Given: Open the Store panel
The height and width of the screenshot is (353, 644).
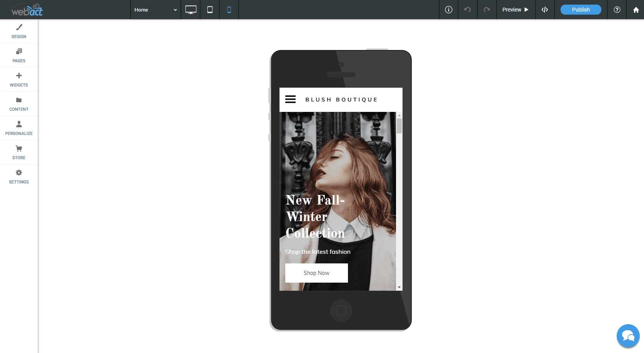Looking at the screenshot, I should point(18,152).
